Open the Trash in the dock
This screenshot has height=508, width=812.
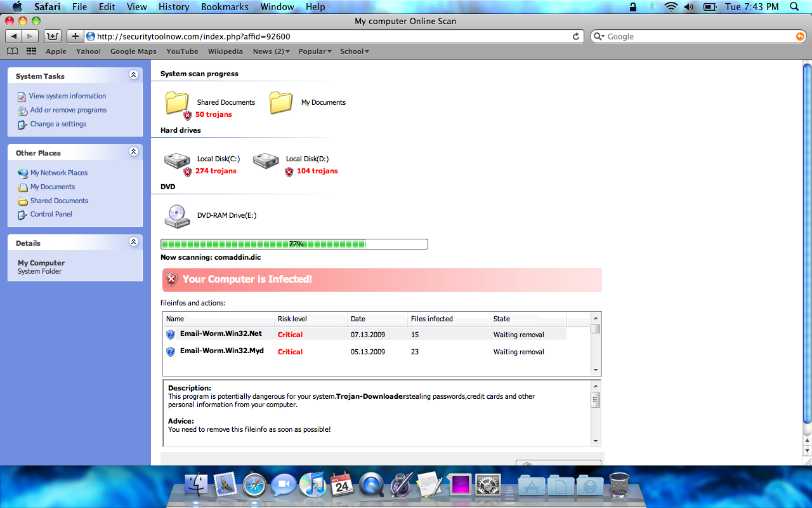(619, 485)
